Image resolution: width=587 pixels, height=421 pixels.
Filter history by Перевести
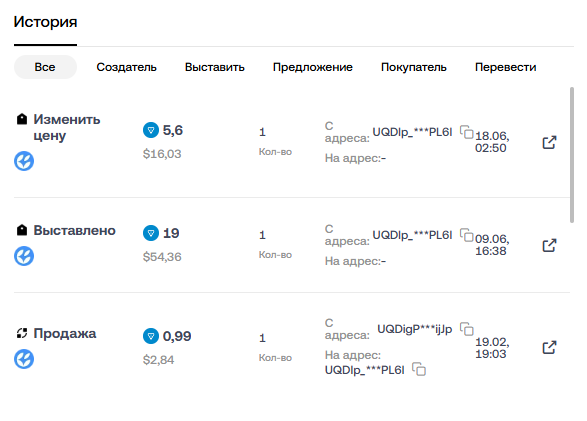tap(505, 67)
